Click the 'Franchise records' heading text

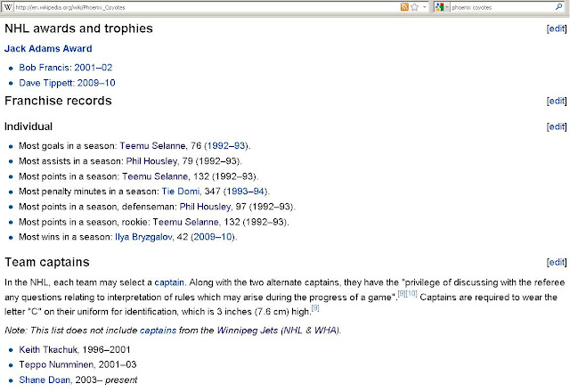pos(58,101)
